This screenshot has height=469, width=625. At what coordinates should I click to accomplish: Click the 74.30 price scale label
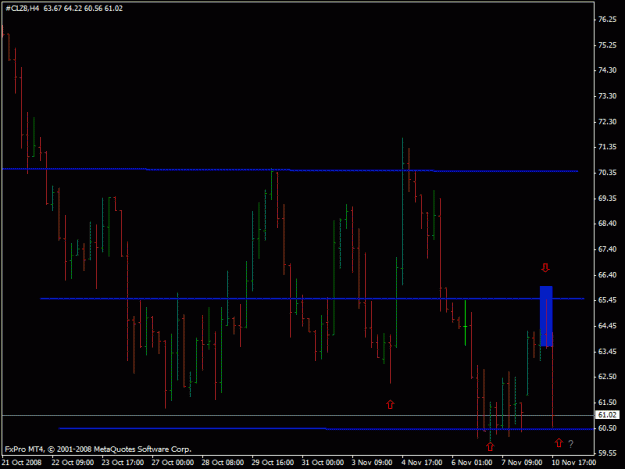pos(607,70)
